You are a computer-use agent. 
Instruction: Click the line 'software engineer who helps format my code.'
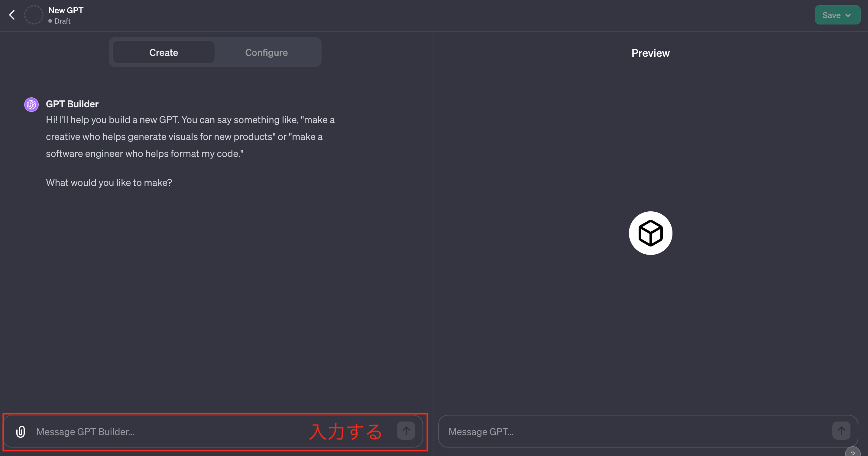(x=144, y=154)
